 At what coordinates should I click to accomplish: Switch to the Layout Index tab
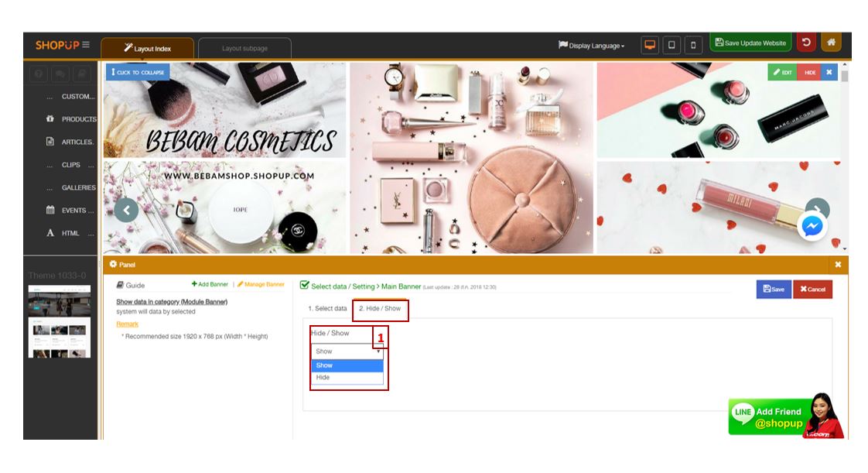click(x=147, y=48)
